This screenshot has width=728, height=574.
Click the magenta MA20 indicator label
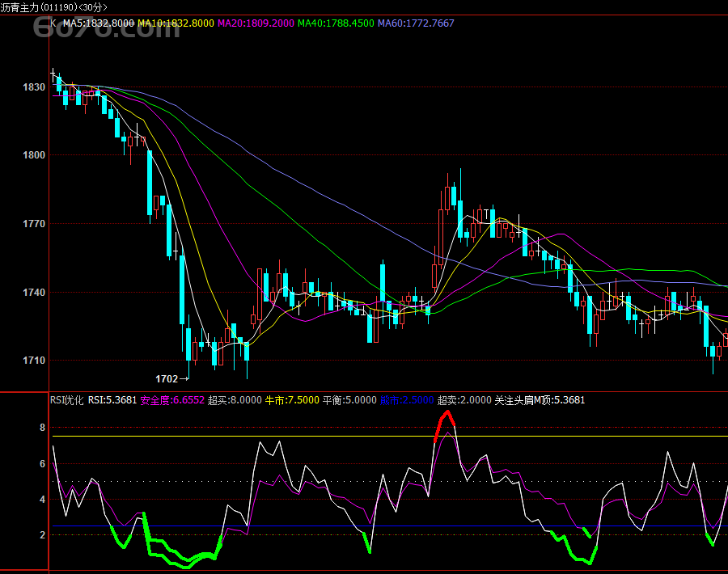(255, 23)
